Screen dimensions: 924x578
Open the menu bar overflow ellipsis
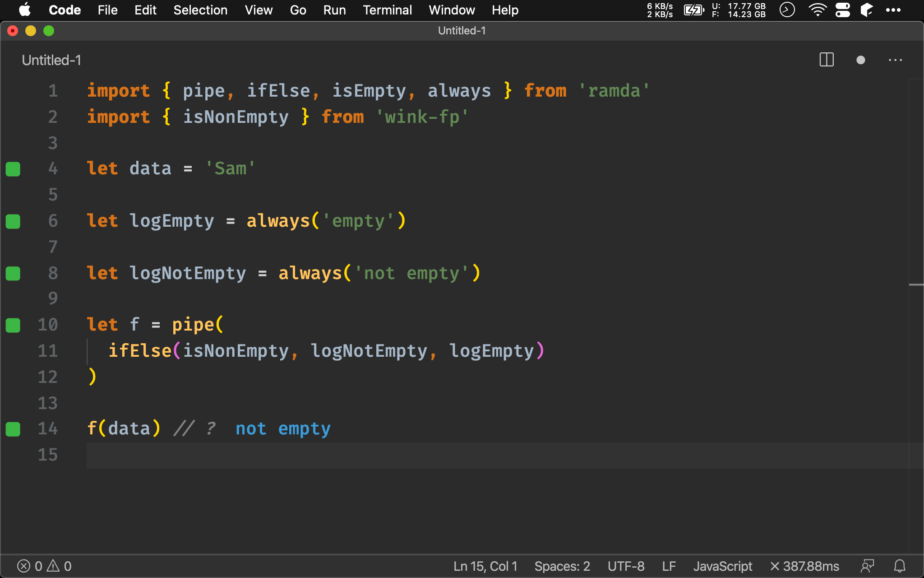893,10
